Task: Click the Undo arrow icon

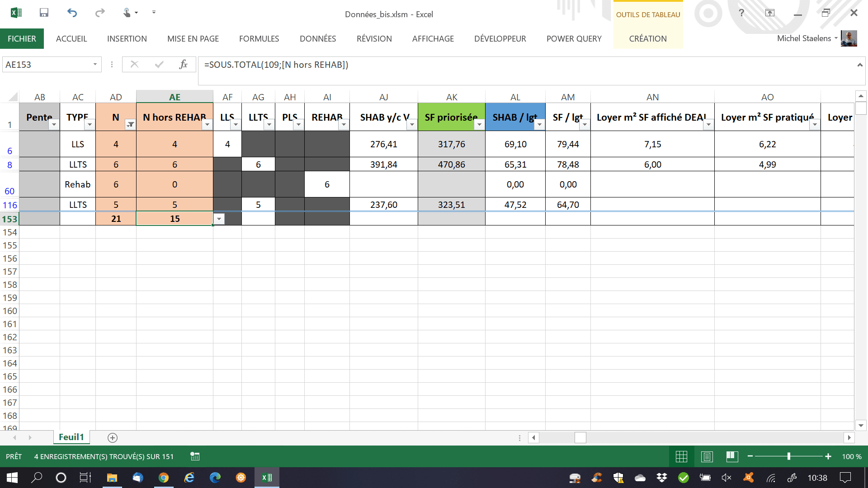Action: point(72,13)
